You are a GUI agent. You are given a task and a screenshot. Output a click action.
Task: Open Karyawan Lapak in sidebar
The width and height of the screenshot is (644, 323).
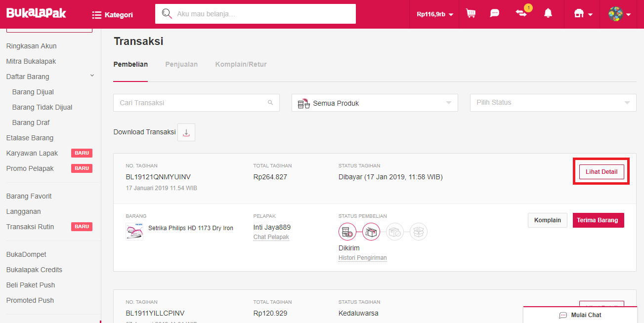tap(32, 153)
